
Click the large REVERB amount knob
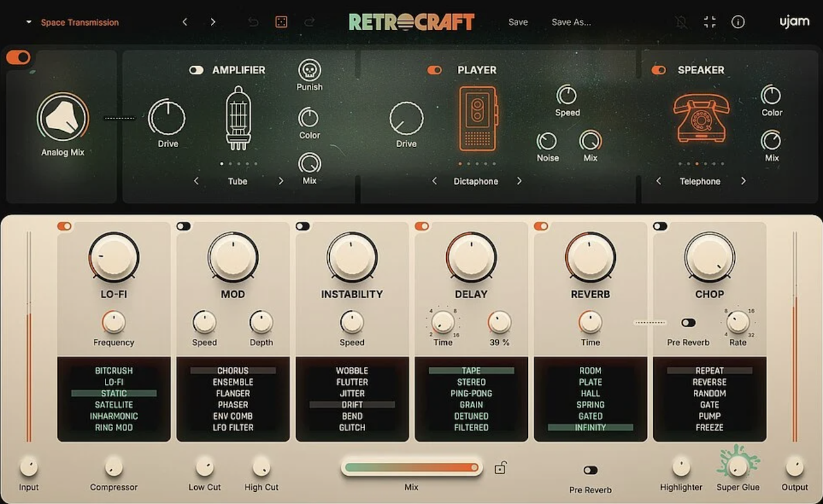tap(590, 257)
